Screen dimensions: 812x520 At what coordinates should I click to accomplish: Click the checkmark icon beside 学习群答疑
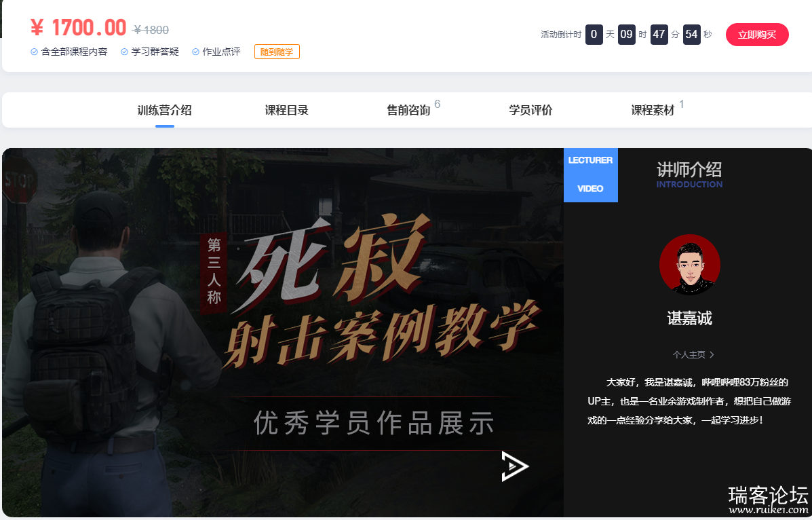(x=123, y=51)
